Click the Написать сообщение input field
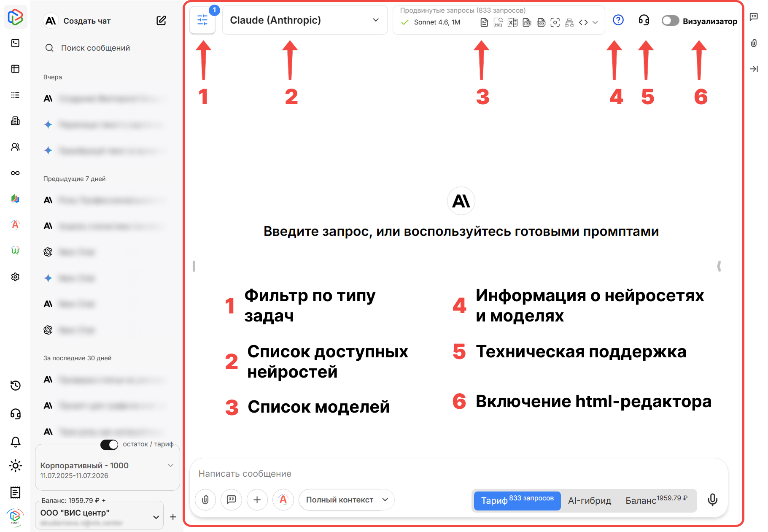This screenshot has width=768, height=532. [x=337, y=473]
